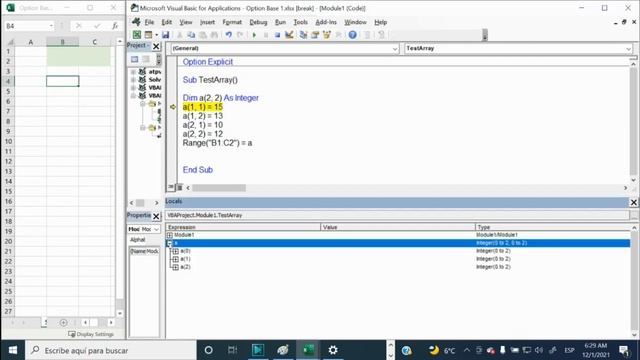Save the project with the floppy disk icon

165,35
